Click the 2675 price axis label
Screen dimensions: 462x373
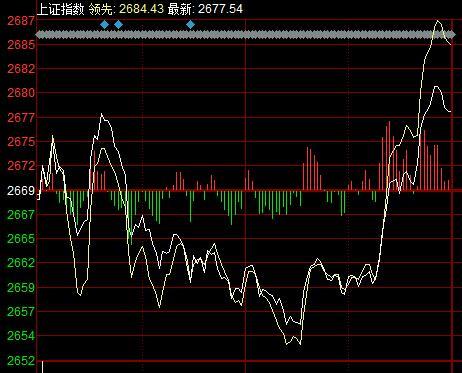click(21, 141)
